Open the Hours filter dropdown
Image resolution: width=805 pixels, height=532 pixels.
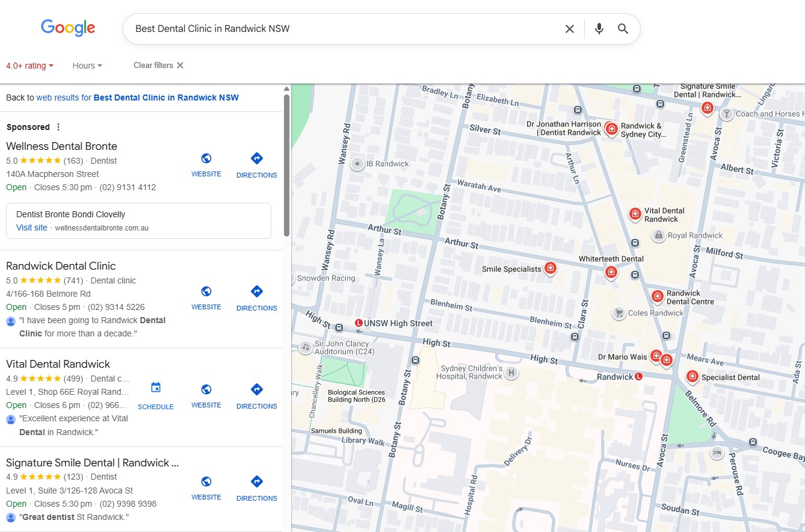(87, 66)
